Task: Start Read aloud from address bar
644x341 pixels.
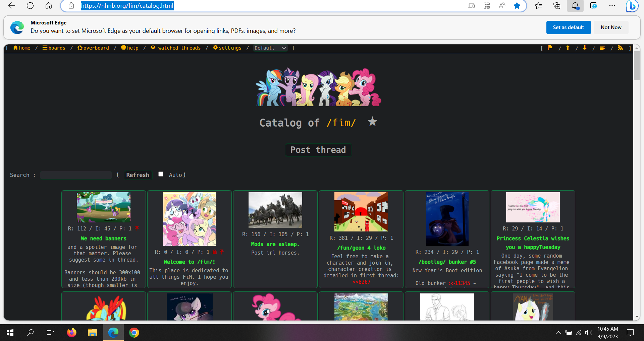Action: (502, 6)
